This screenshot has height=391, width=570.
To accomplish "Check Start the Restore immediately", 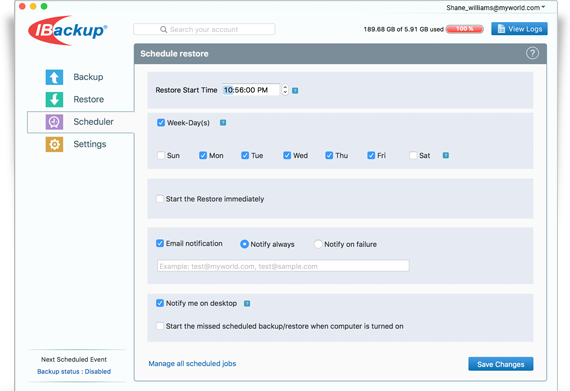I will pyautogui.click(x=160, y=199).
